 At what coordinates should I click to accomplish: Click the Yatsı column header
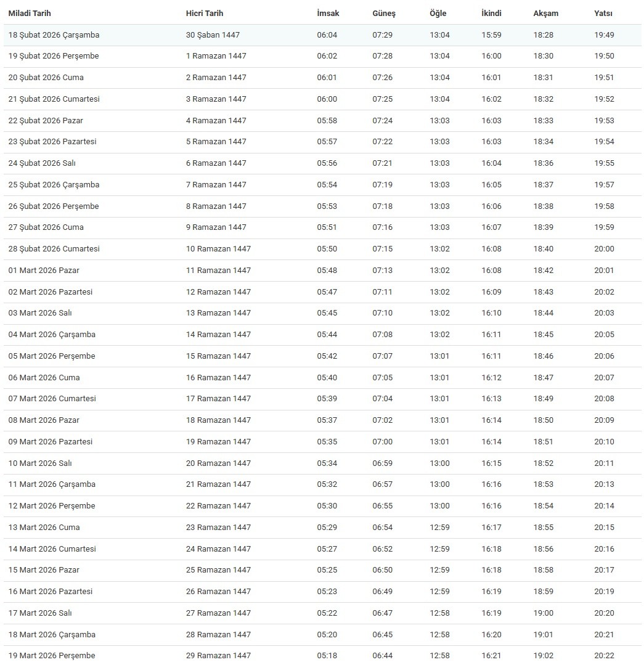click(x=603, y=13)
